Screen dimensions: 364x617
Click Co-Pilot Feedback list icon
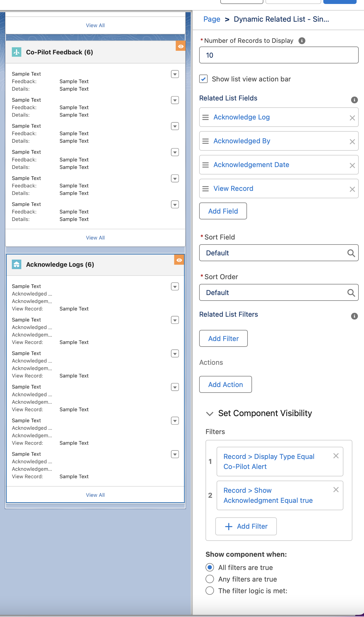click(17, 52)
